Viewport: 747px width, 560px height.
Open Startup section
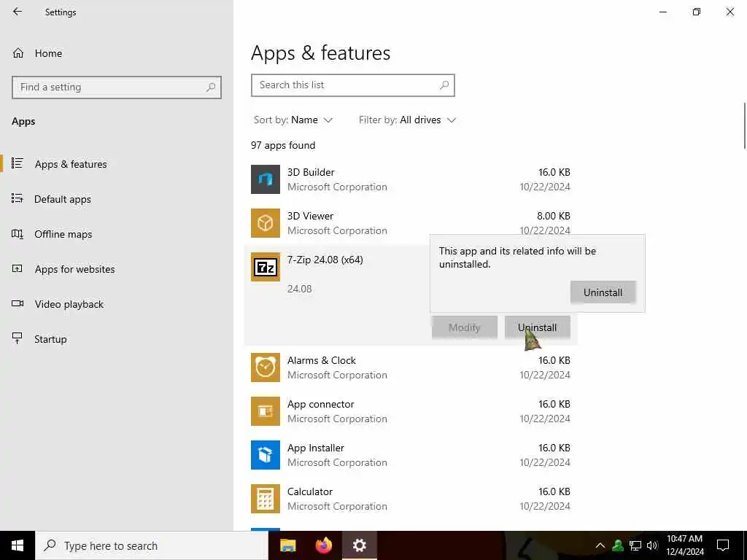(x=50, y=339)
